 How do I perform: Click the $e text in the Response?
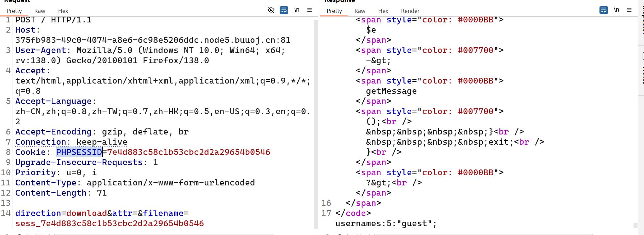371,30
